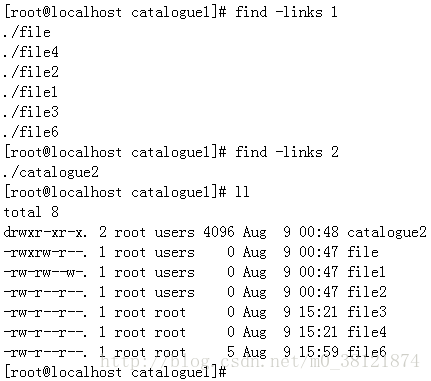This screenshot has width=431, height=381.
Task: Click the 'total 8' output line
Action: 31,212
